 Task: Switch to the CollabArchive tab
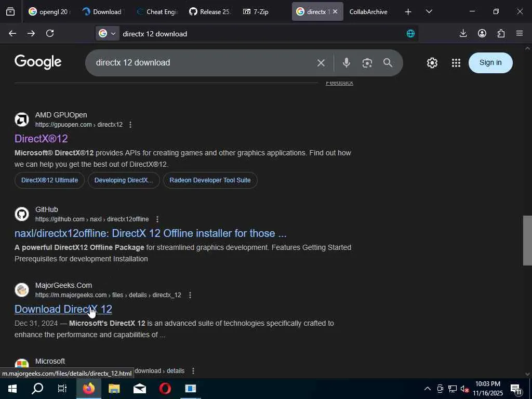coord(368,12)
